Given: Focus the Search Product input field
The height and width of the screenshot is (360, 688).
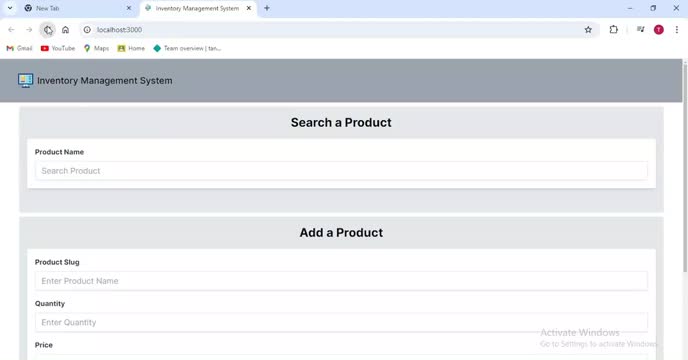Looking at the screenshot, I should [341, 171].
